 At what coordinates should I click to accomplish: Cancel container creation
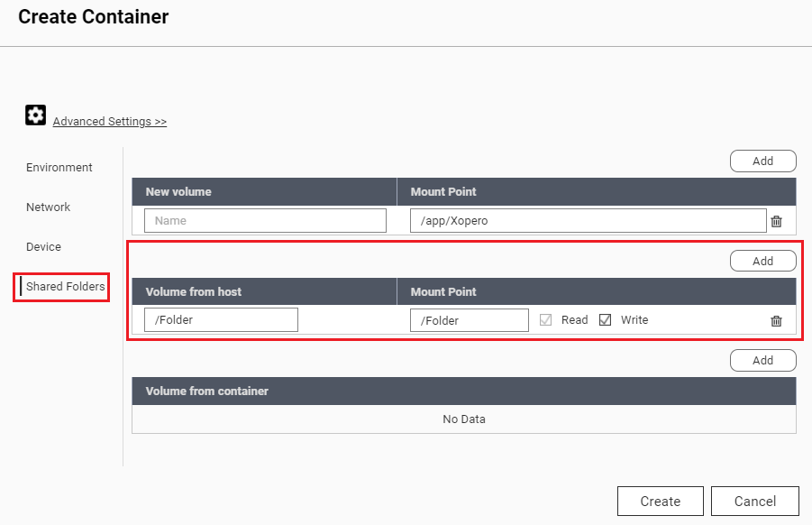[754, 501]
